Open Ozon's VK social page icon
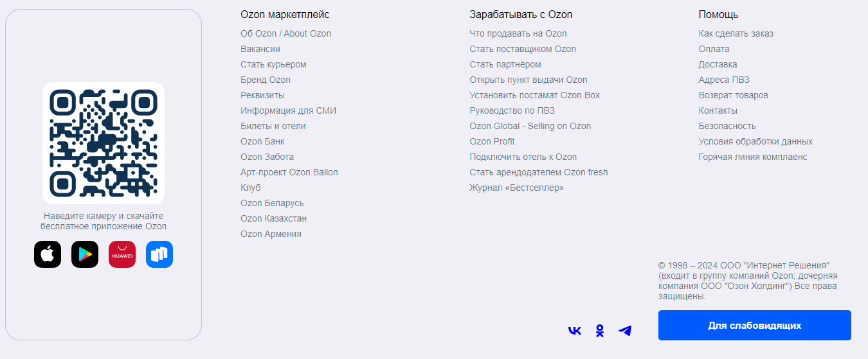Viewport: 868px width, 359px height. tap(574, 331)
